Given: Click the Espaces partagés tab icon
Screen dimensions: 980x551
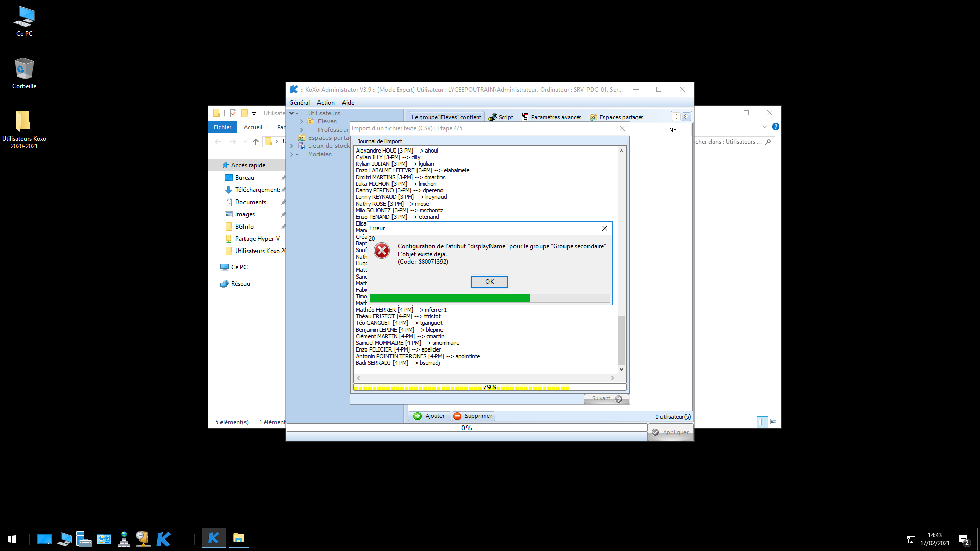Looking at the screenshot, I should tap(594, 117).
